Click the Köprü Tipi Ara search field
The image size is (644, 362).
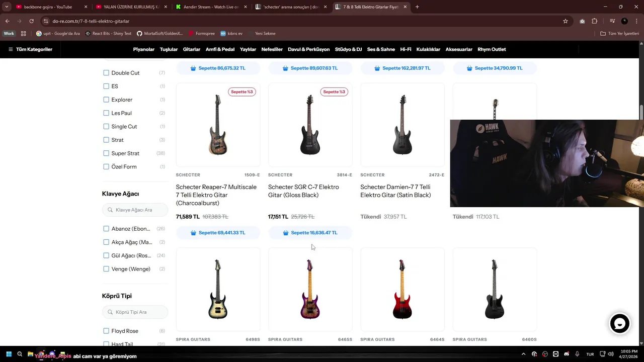[x=135, y=312]
